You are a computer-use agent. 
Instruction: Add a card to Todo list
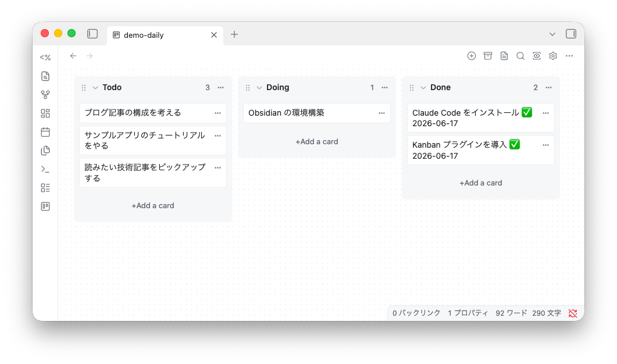point(153,205)
